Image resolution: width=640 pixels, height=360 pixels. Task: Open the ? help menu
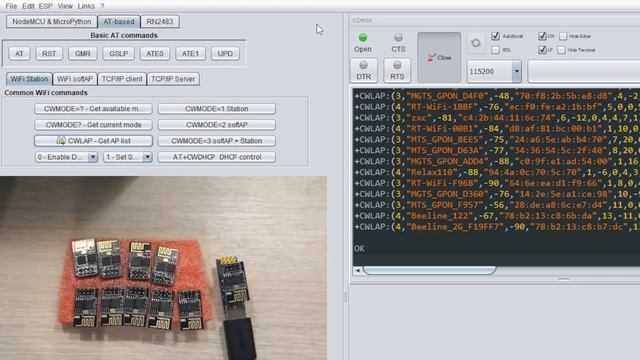(102, 6)
